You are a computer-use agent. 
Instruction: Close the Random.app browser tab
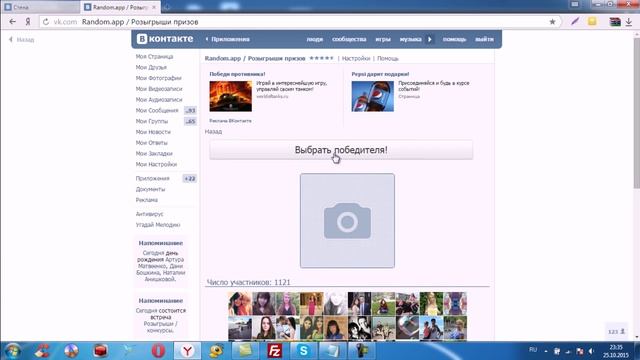point(154,7)
